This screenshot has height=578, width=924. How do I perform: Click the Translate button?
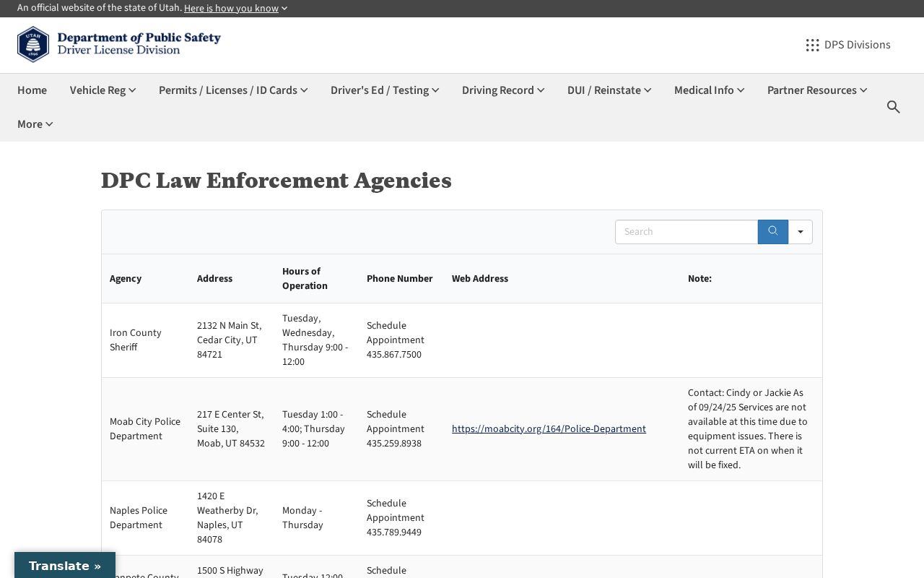click(65, 566)
